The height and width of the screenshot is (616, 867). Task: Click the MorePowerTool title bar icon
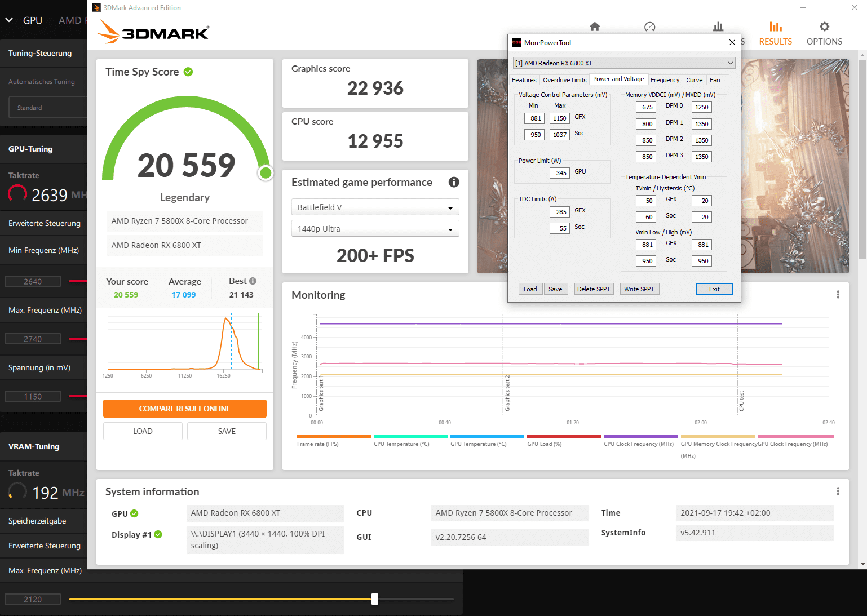(517, 42)
